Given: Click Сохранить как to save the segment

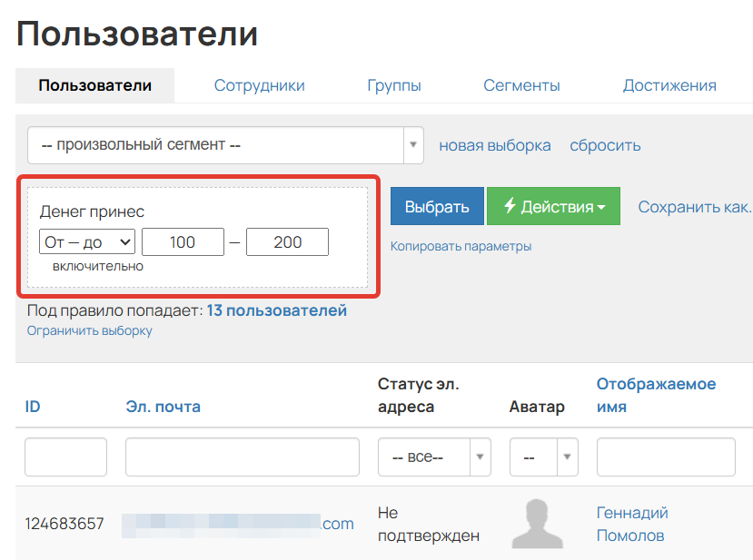Looking at the screenshot, I should click(693, 206).
